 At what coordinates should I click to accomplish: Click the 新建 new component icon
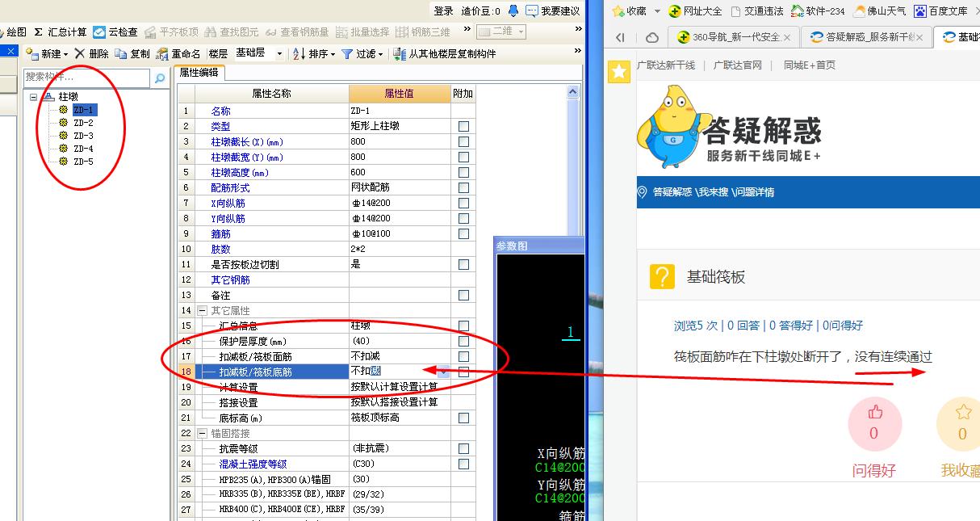coord(32,53)
